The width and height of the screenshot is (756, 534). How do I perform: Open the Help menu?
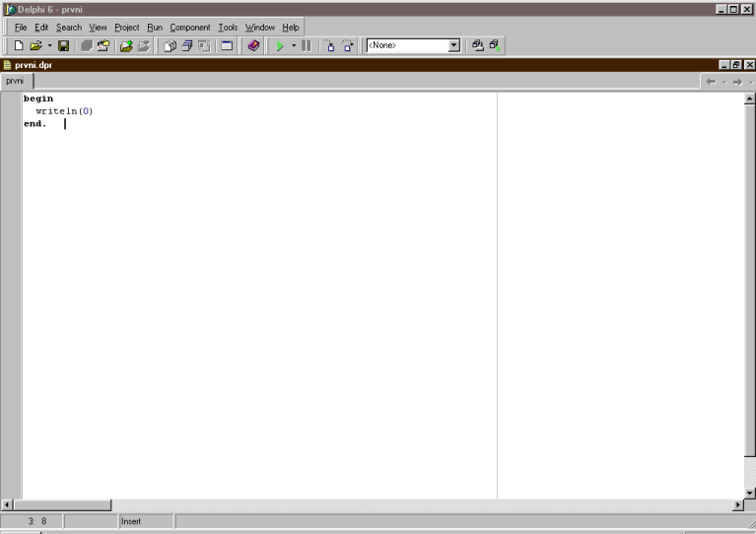point(291,28)
